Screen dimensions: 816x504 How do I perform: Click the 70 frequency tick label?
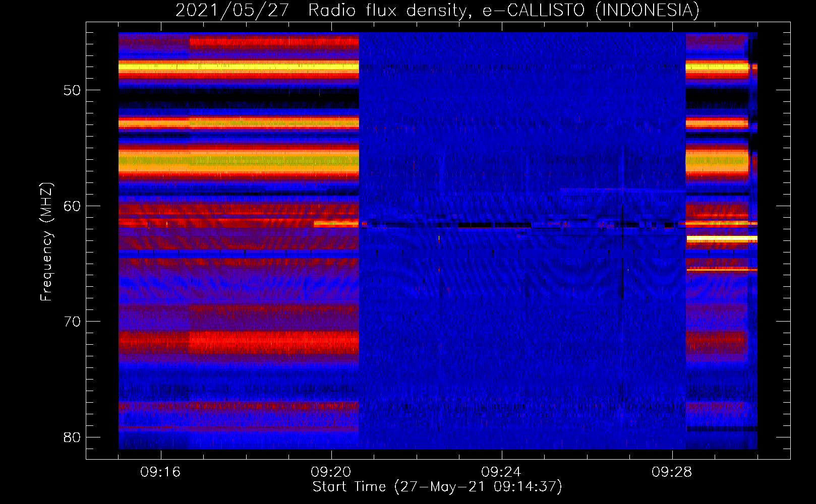pyautogui.click(x=72, y=322)
